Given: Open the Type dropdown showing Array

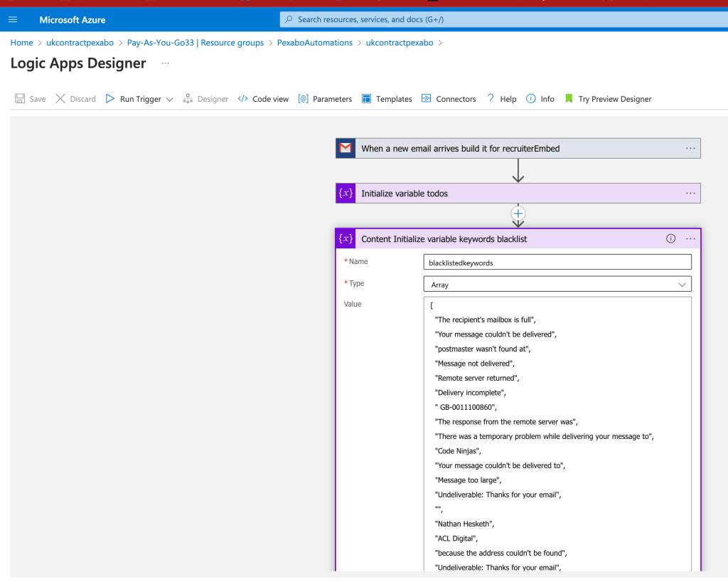Looking at the screenshot, I should (x=557, y=285).
